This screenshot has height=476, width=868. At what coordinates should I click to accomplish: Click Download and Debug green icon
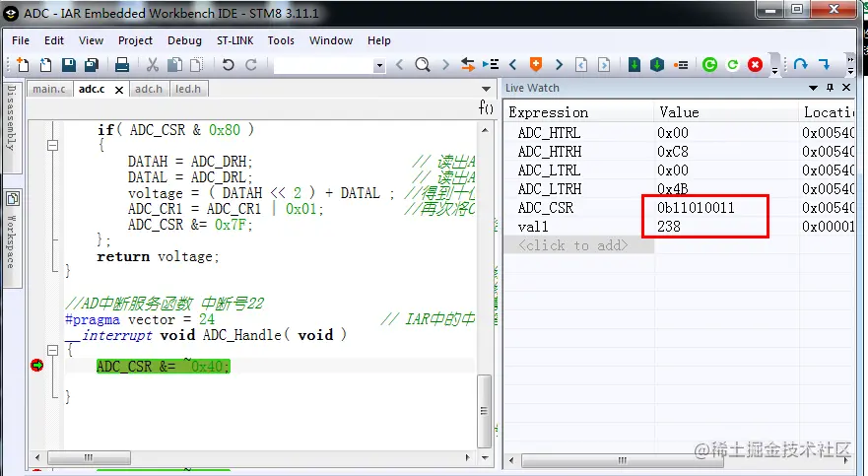click(709, 65)
